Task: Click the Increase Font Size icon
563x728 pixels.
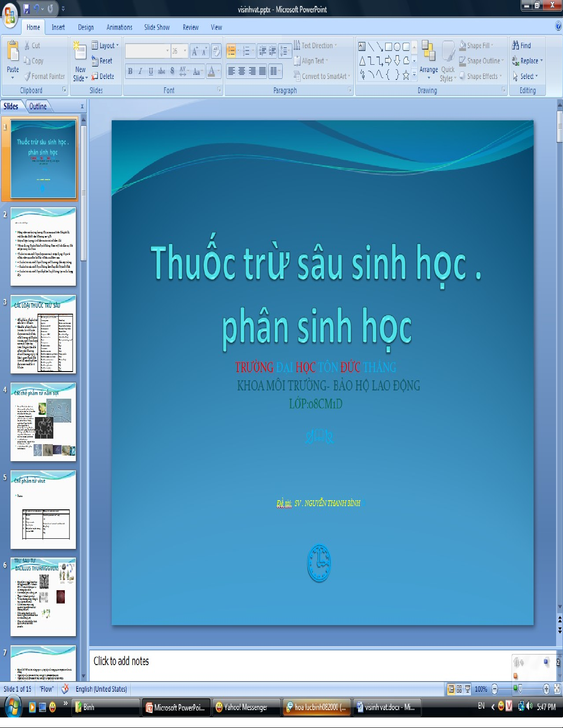Action: coord(194,51)
